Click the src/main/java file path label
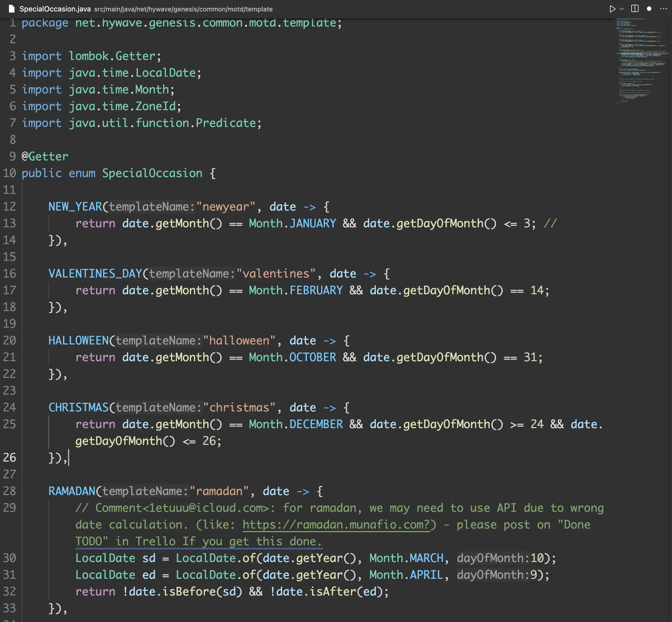 (x=183, y=9)
